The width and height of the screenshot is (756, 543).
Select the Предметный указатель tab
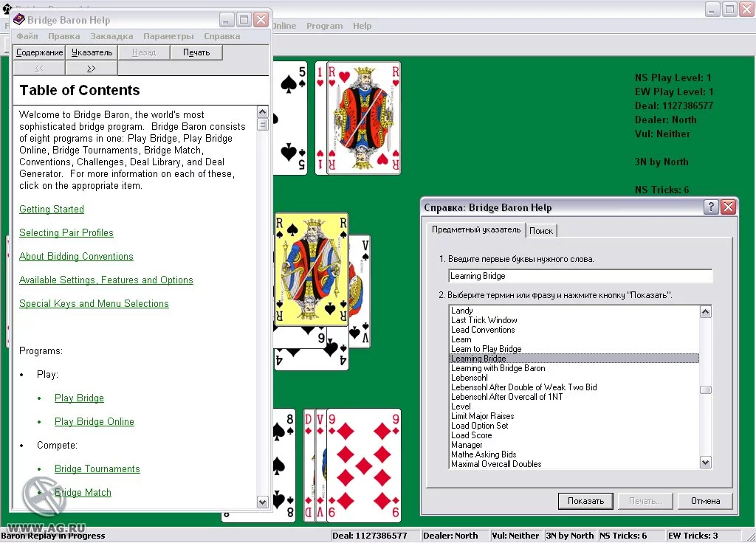(x=476, y=229)
